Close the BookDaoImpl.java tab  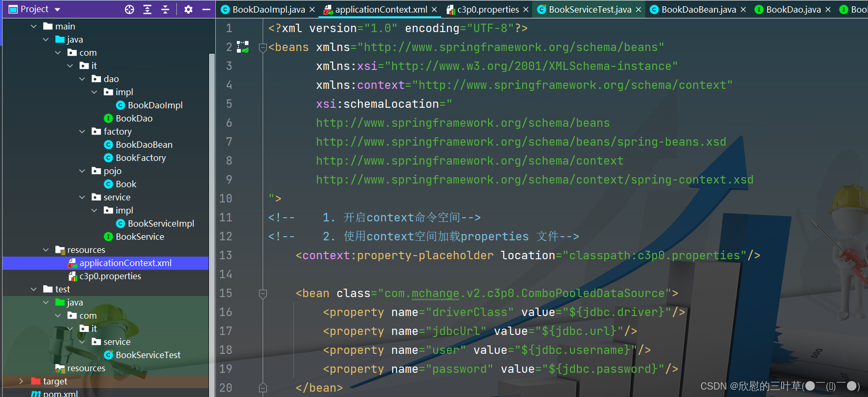(312, 9)
